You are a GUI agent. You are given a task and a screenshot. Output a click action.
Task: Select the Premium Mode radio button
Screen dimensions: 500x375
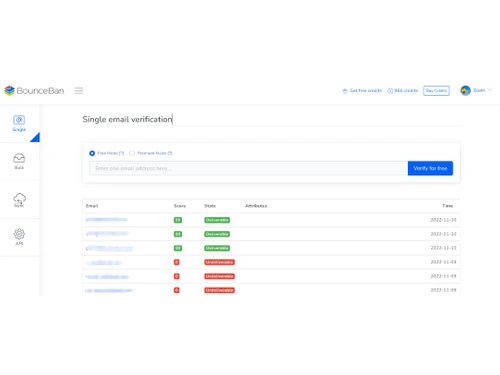pos(132,153)
